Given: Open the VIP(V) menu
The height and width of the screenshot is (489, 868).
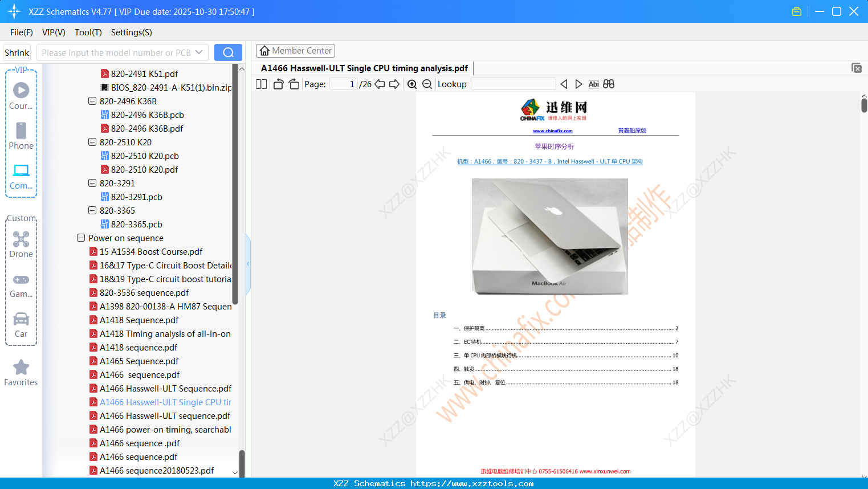Looking at the screenshot, I should coord(54,32).
